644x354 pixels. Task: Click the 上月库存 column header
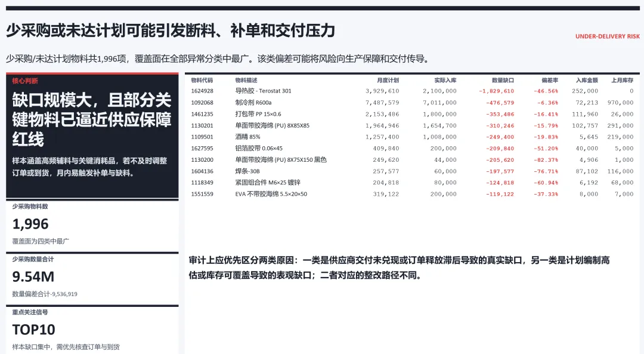click(x=622, y=80)
